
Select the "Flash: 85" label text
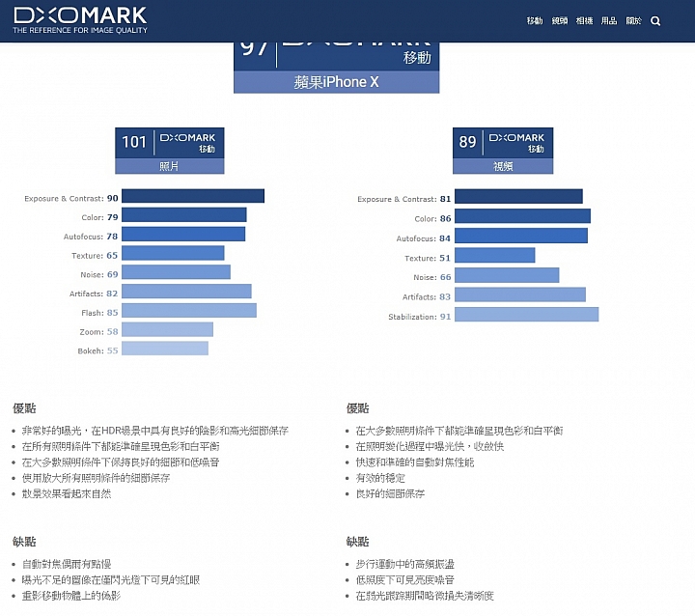click(x=99, y=313)
